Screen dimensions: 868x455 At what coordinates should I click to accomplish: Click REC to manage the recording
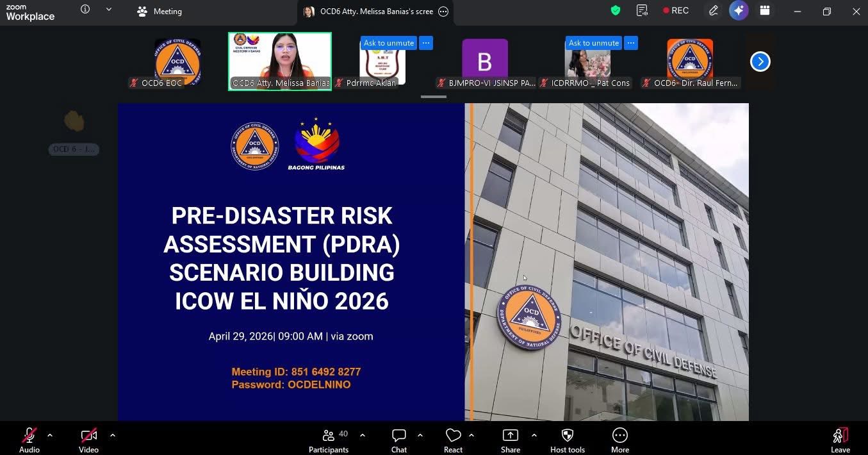point(676,10)
